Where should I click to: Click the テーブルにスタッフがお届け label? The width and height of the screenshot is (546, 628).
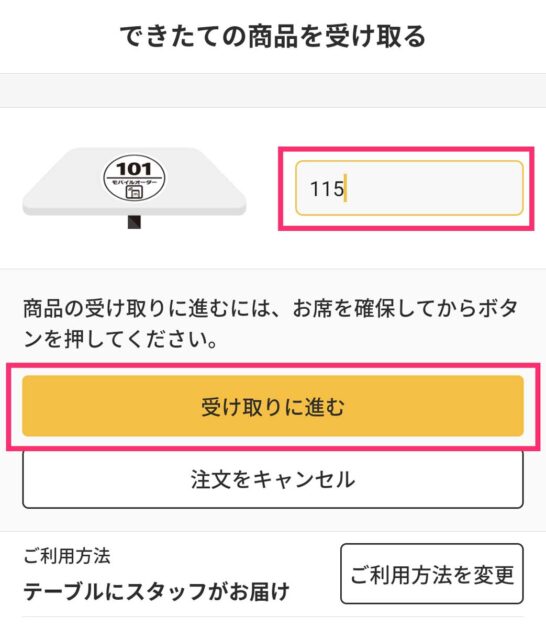click(x=156, y=592)
